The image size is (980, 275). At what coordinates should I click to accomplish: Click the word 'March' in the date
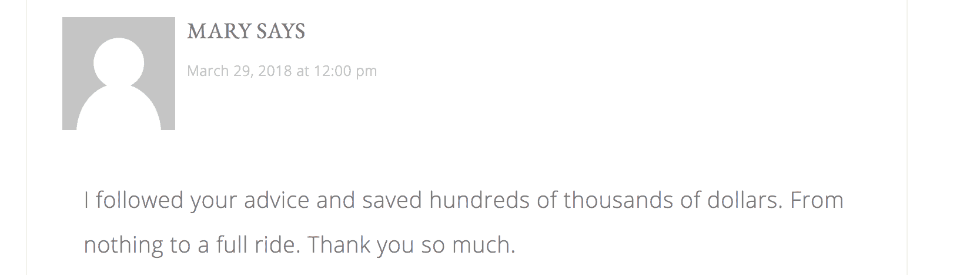pyautogui.click(x=208, y=71)
